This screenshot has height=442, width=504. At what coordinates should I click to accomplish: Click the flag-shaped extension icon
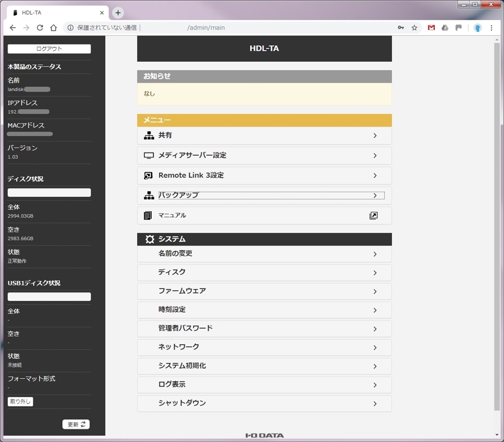459,28
